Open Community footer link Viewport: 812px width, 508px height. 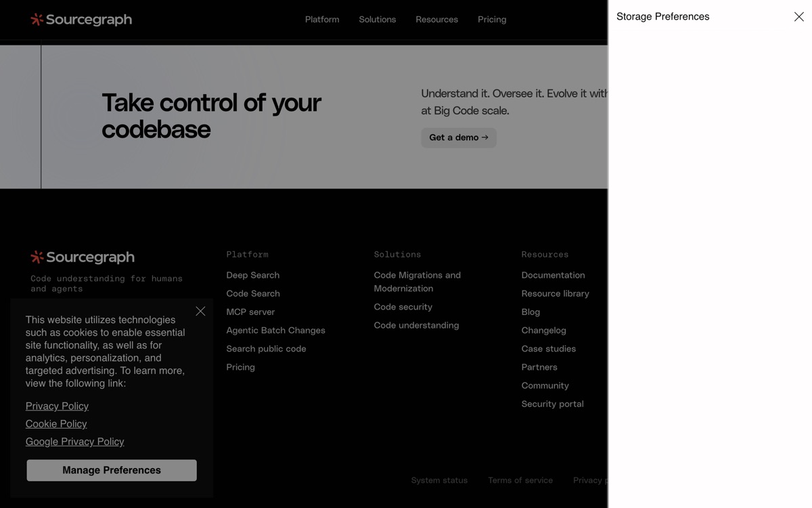[x=545, y=385]
